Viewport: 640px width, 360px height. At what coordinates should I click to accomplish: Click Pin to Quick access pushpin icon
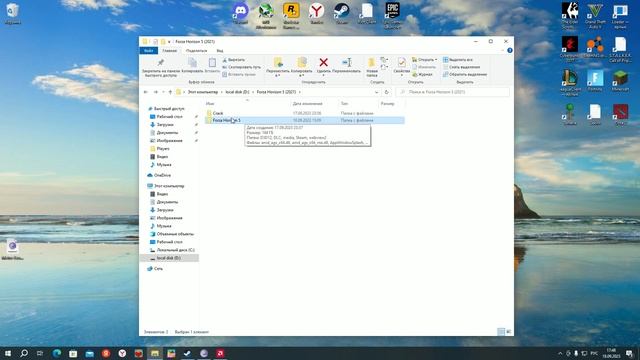(160, 62)
